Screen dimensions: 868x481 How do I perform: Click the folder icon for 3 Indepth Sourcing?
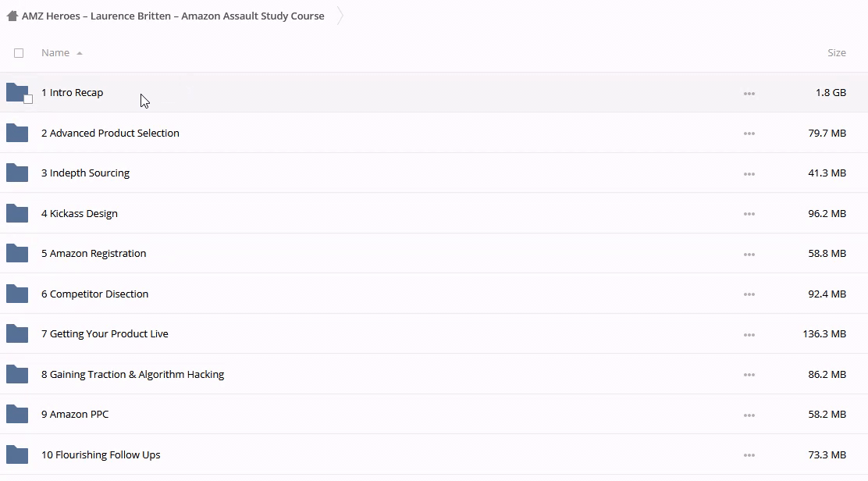(17, 173)
